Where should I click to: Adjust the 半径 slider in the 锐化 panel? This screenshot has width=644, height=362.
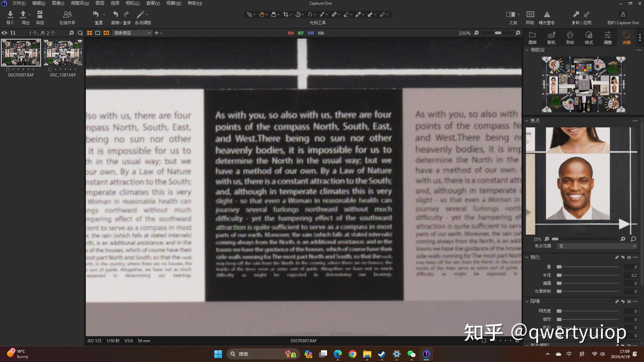pyautogui.click(x=559, y=275)
